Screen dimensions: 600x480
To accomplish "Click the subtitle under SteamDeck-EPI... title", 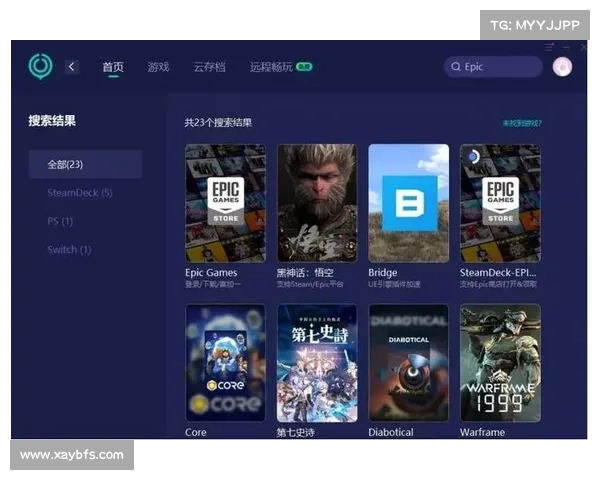I will [x=498, y=284].
